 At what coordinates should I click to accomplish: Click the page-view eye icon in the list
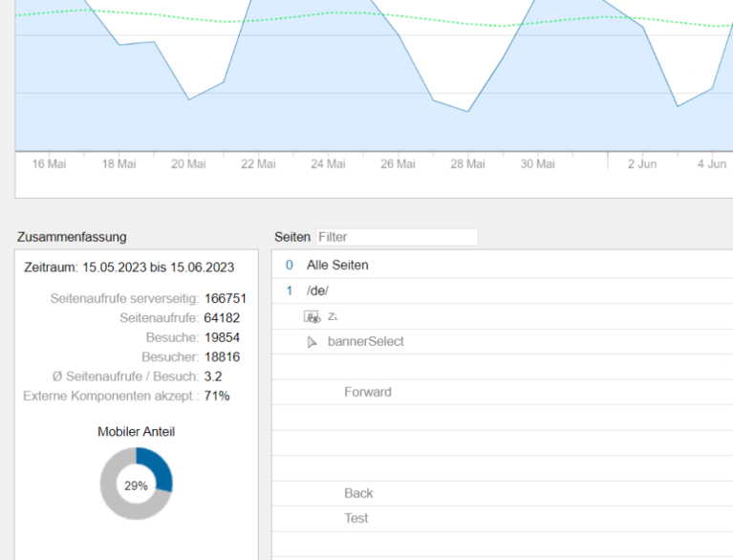tap(312, 316)
